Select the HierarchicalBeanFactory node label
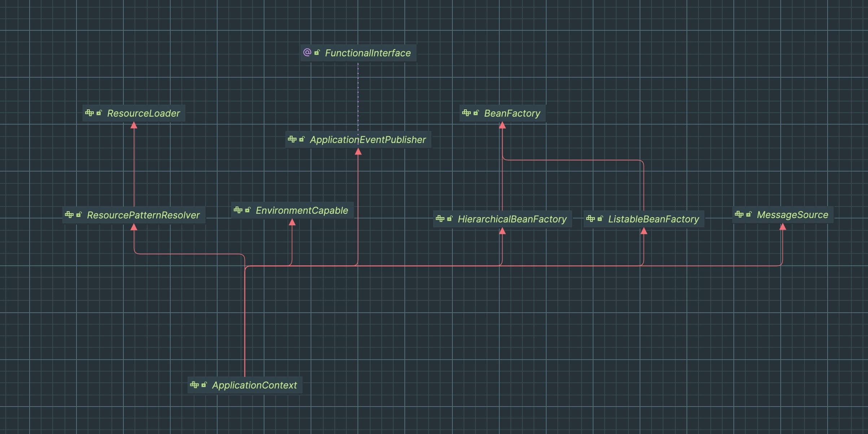Viewport: 868px width, 434px height. (x=512, y=219)
